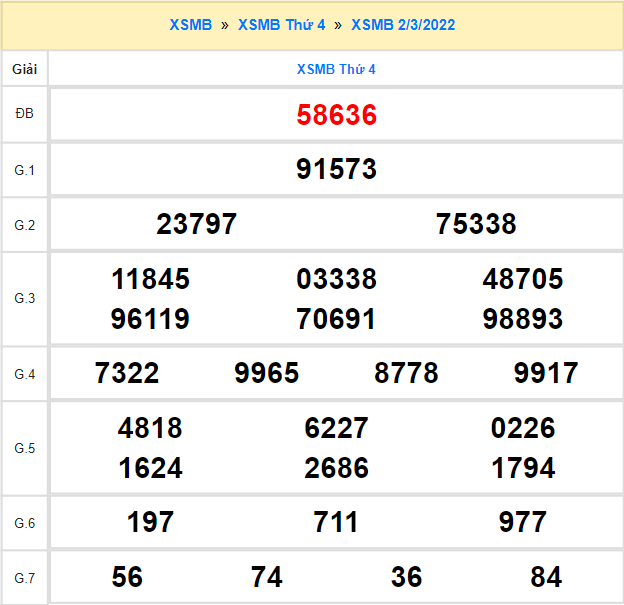624x605 pixels.
Task: Select the ĐB row label
Action: [25, 114]
